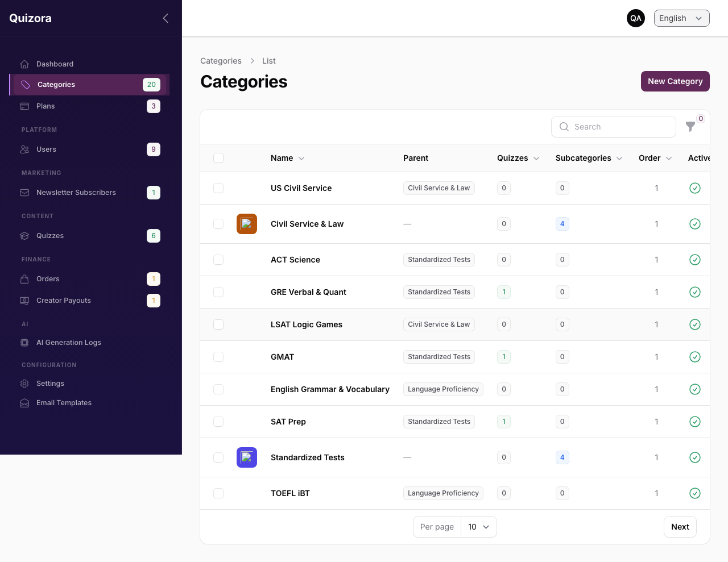Click the QA user avatar
Viewport: 728px width, 562px height.
pos(636,18)
